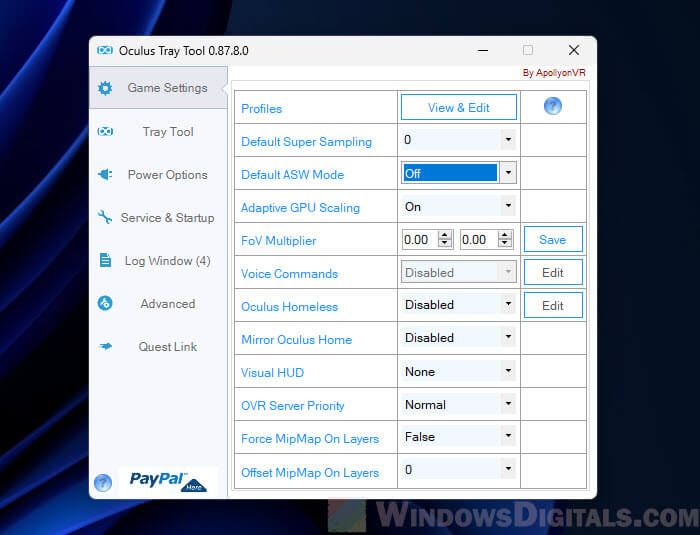Click the FoV Multiplier label
This screenshot has height=535, width=700.
pyautogui.click(x=279, y=241)
